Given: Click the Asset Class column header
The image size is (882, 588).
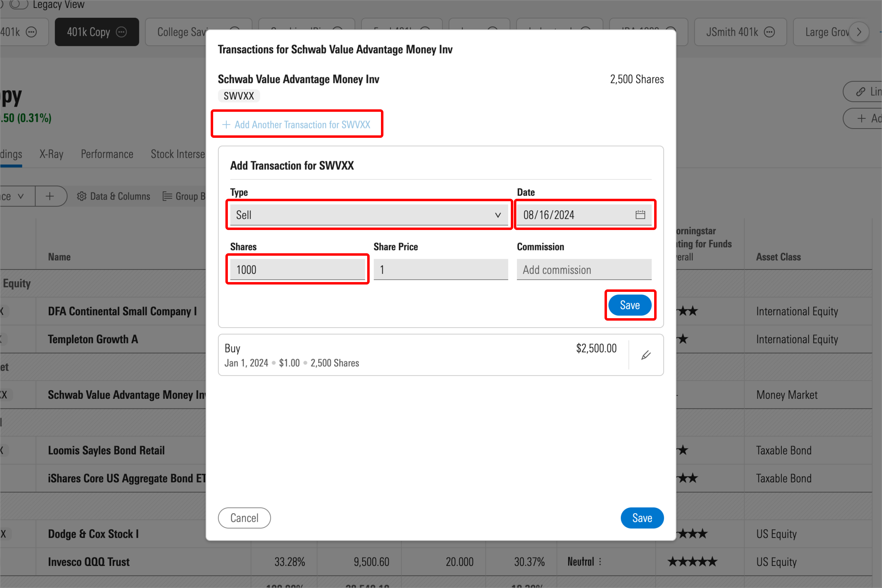Looking at the screenshot, I should click(778, 257).
